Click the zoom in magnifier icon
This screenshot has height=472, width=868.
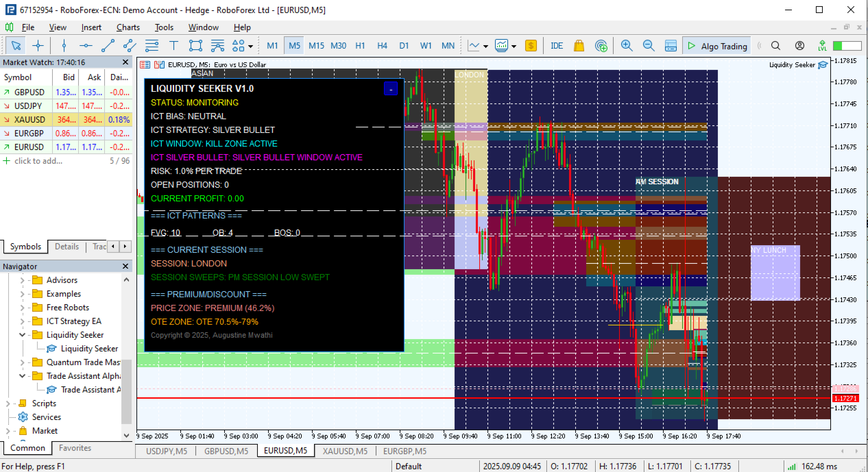click(x=627, y=46)
